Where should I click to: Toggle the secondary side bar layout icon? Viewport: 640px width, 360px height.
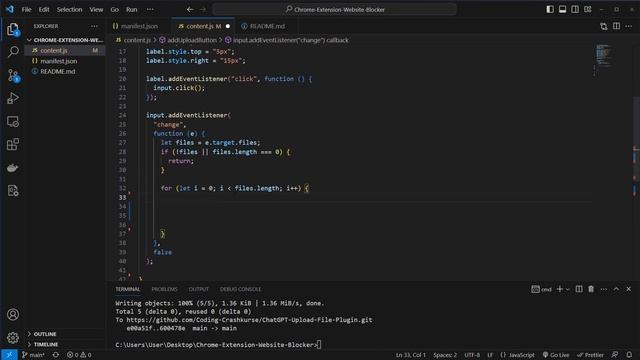(575, 9)
